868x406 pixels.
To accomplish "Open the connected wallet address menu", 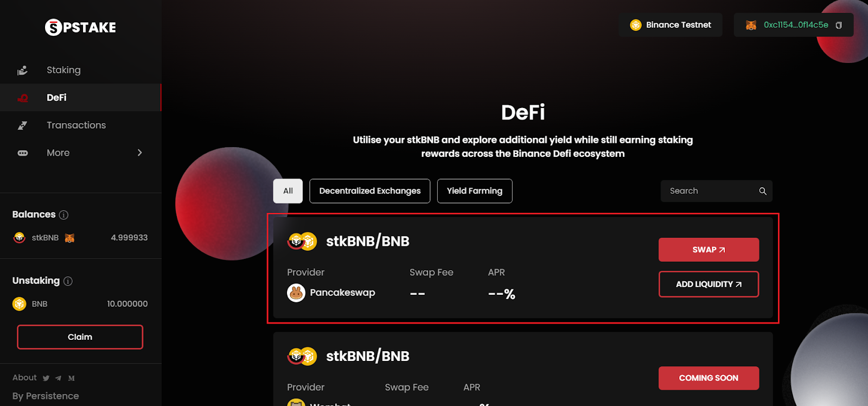I will [x=794, y=25].
